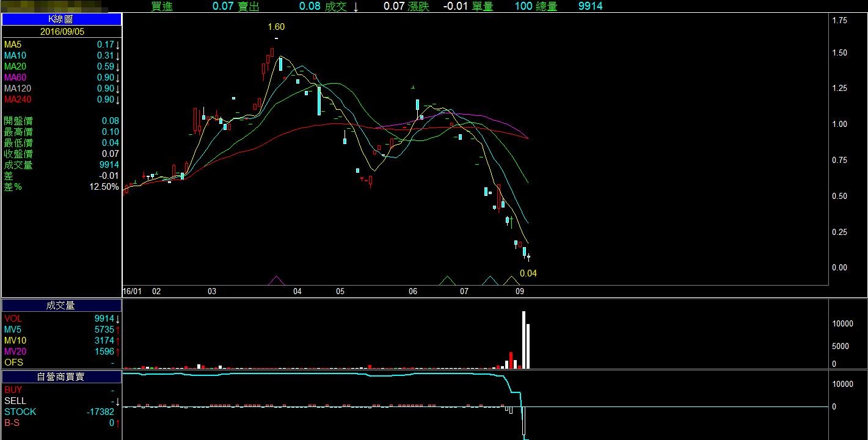This screenshot has height=440, width=868.
Task: Click the cyan triangle marker before 09
Action: tap(489, 281)
